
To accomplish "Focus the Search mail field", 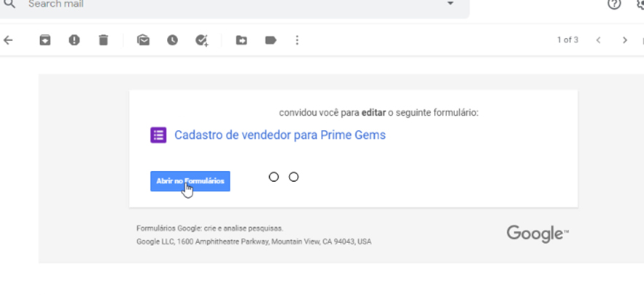I will click(x=234, y=4).
